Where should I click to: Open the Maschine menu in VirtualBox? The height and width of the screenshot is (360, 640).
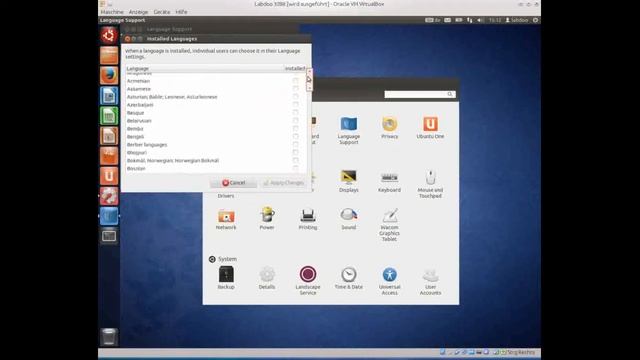(112, 12)
